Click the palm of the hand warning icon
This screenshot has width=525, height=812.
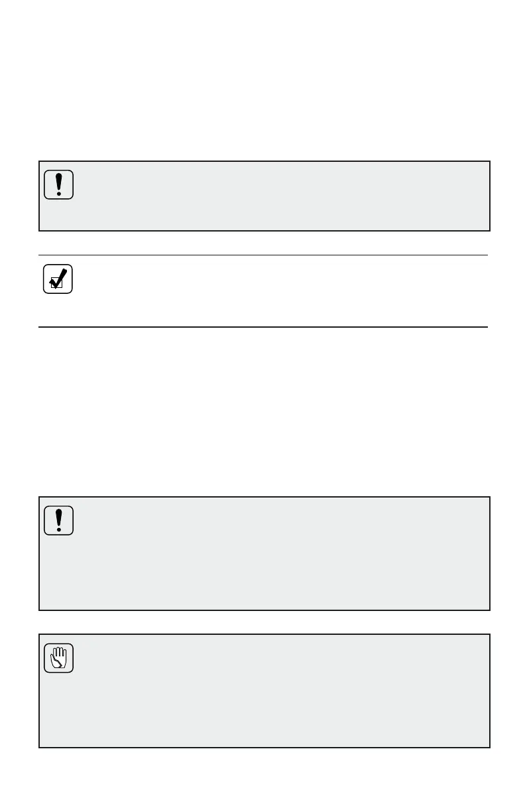[x=58, y=659]
